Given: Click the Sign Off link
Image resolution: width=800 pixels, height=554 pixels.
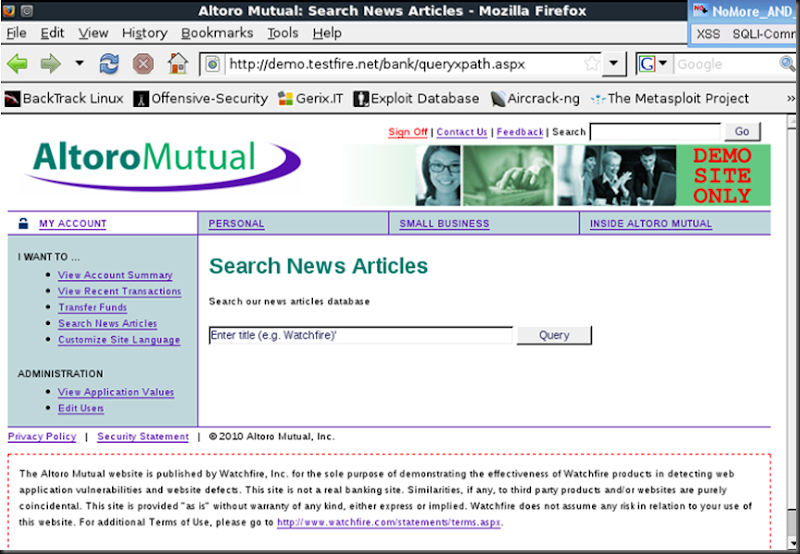Looking at the screenshot, I should 408,132.
